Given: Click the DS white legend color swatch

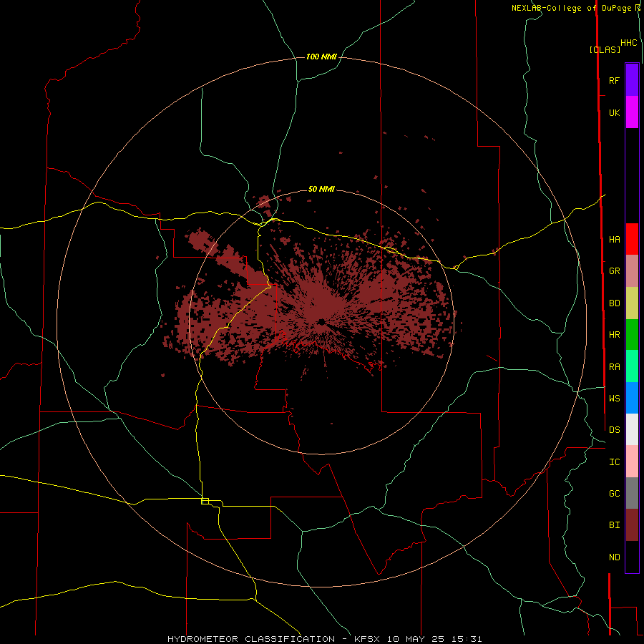Looking at the screenshot, I should coord(632,429).
